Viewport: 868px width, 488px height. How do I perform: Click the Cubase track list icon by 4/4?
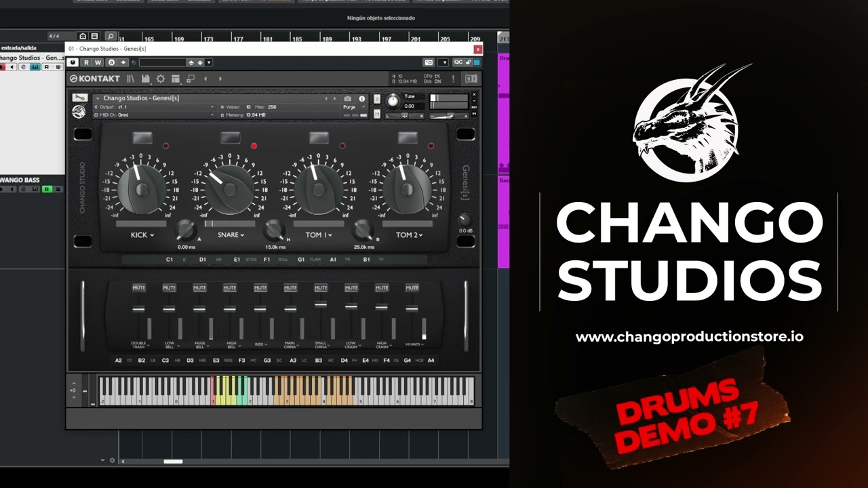click(x=94, y=36)
